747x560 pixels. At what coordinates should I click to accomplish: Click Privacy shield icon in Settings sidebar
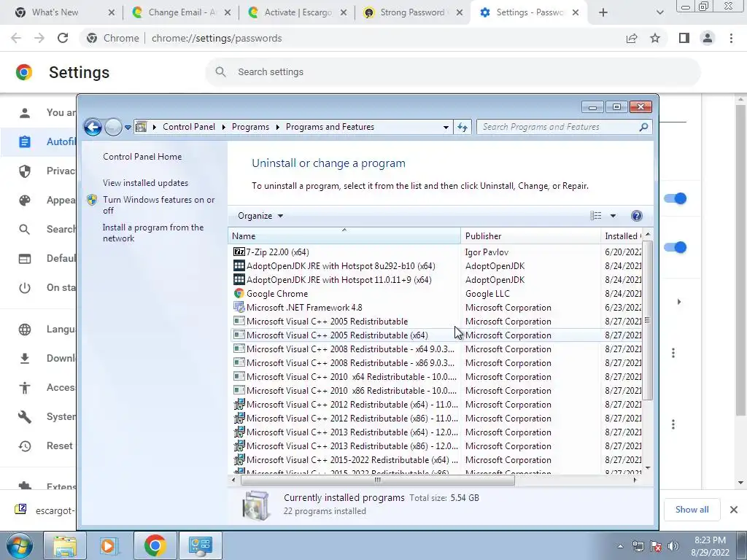[x=25, y=171]
